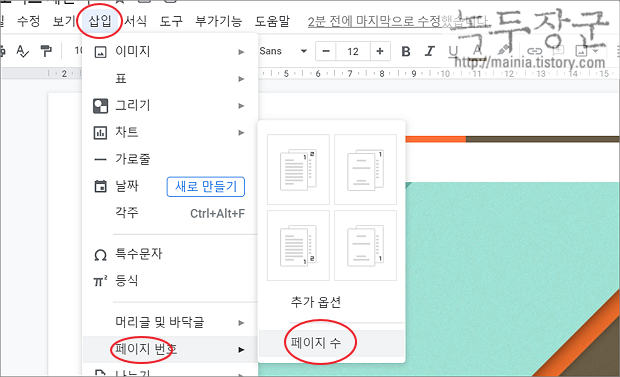
Task: Open the 삽입 (Insert) menu
Action: click(100, 21)
